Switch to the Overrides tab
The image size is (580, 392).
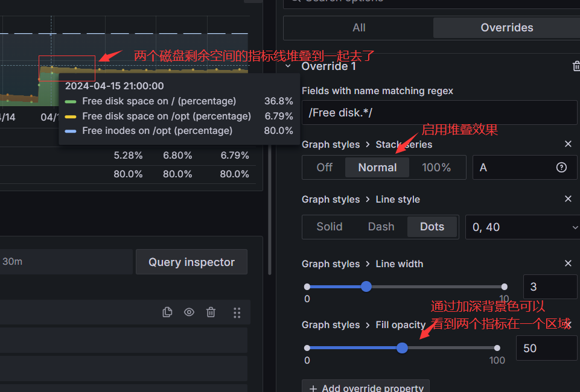[506, 28]
